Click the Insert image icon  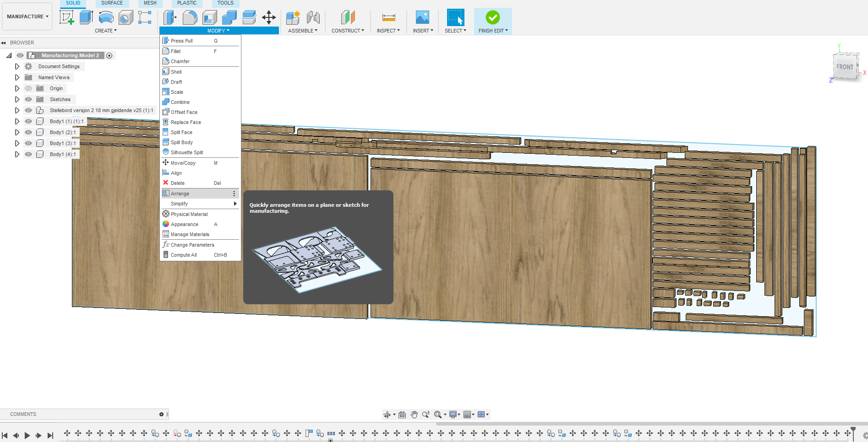click(x=422, y=17)
